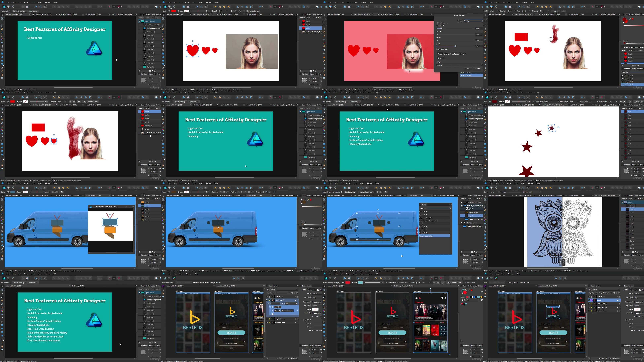The width and height of the screenshot is (644, 362).
Task: Switch adjustment brush to Background
Action: (x=456, y=54)
